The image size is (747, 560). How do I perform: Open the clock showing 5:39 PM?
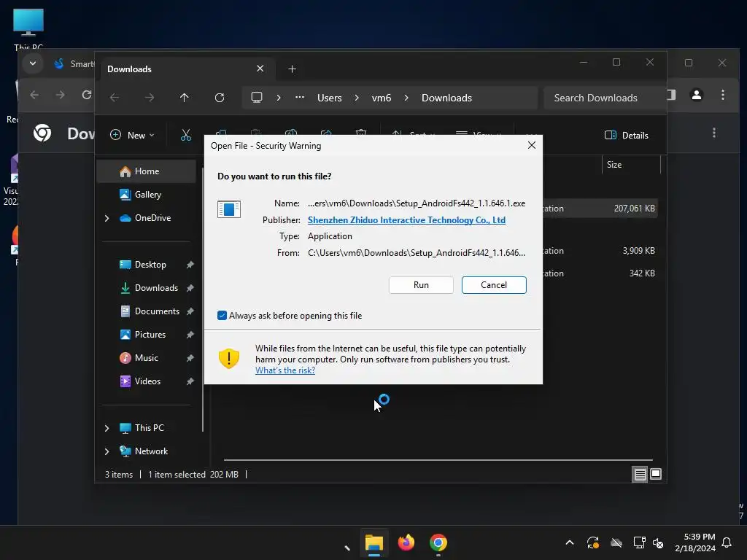[695, 542]
